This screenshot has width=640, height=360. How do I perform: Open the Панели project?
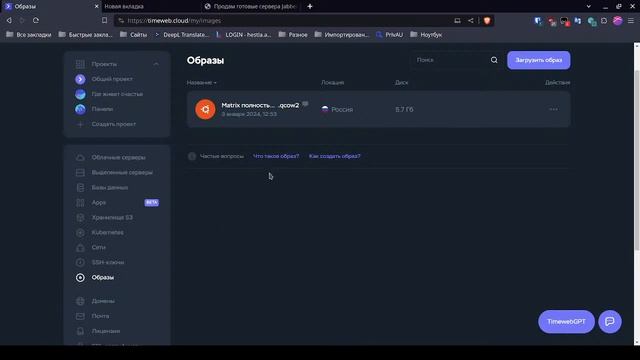(x=94, y=109)
